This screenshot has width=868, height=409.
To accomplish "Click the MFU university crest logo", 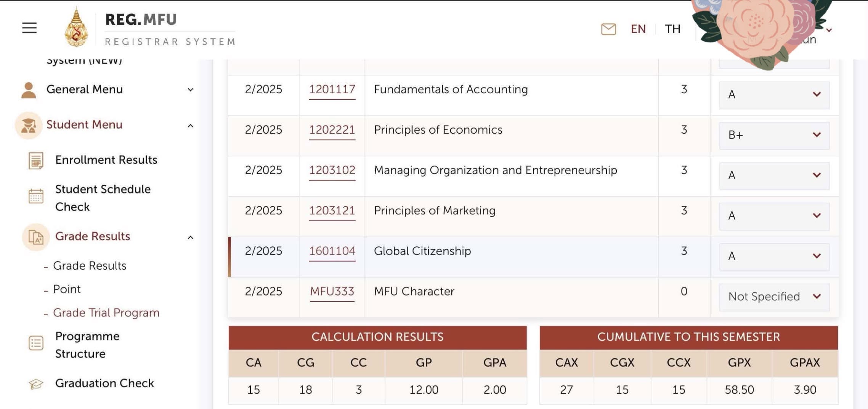I will (x=77, y=27).
